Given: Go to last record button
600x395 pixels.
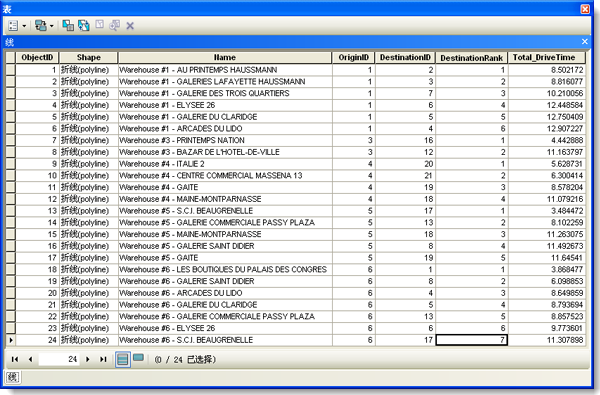Looking at the screenshot, I should 103,359.
